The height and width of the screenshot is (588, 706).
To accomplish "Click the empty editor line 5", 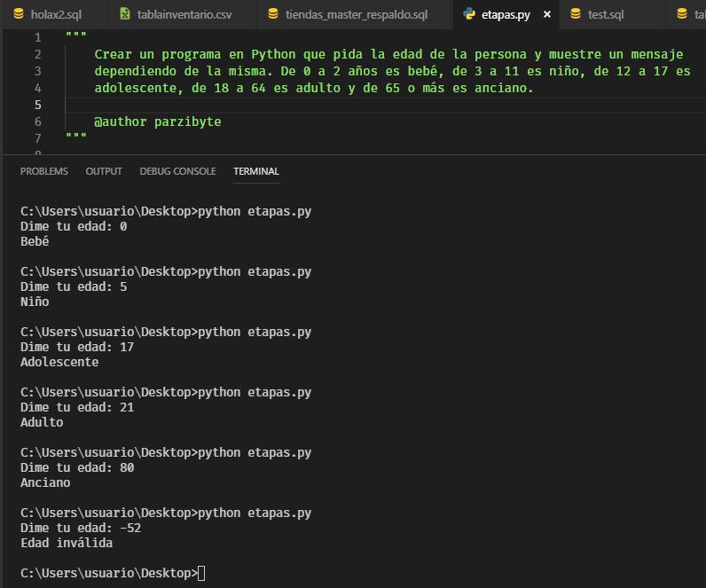I will [x=355, y=105].
